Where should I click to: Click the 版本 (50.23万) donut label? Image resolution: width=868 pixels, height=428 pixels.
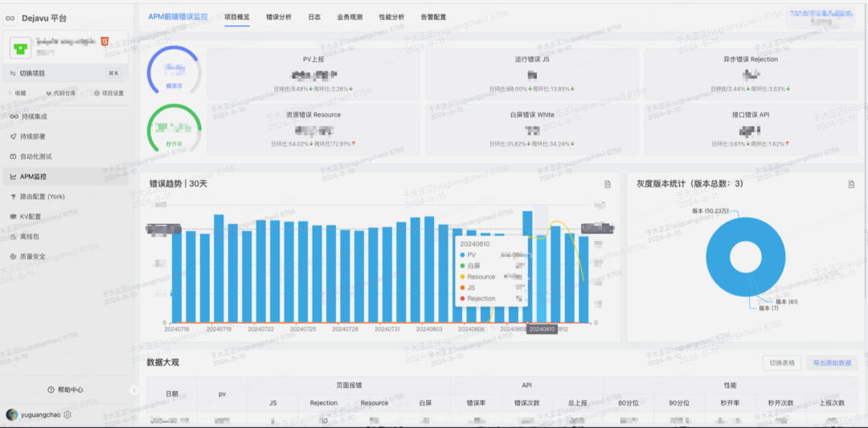point(710,210)
